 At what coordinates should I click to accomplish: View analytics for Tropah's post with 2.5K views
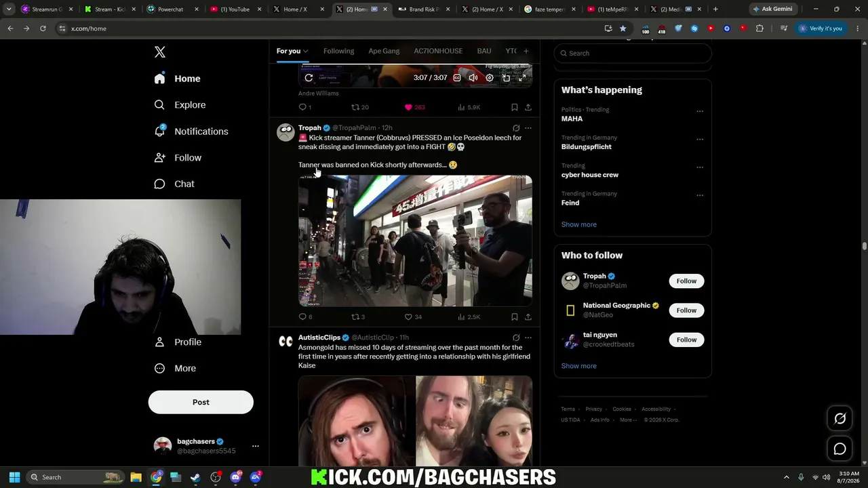coord(469,317)
